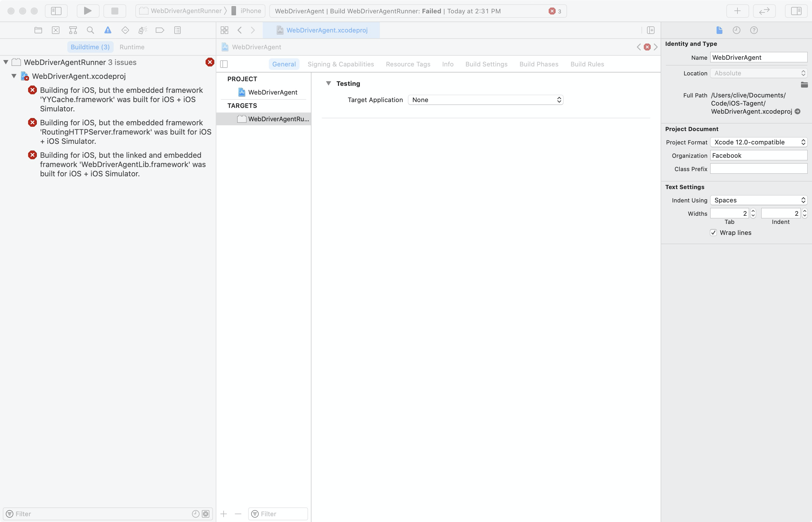This screenshot has height=522, width=812.
Task: Open the Target Application dropdown
Action: pos(485,100)
